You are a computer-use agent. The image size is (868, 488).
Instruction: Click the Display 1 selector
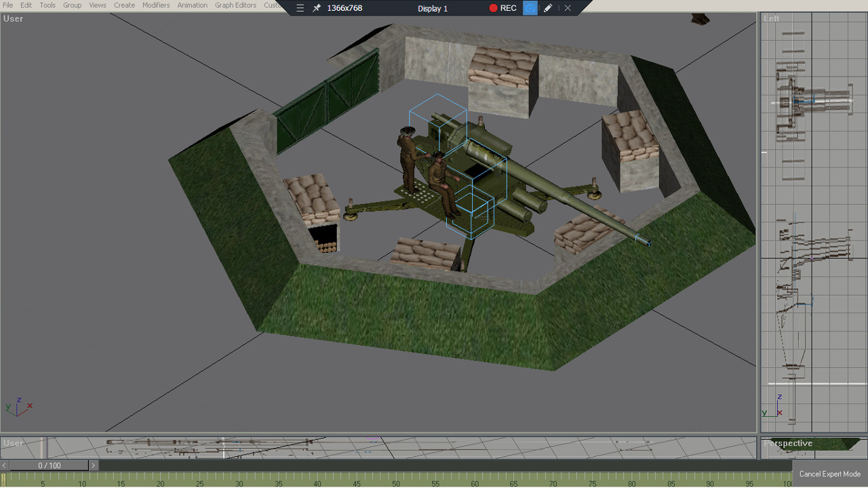coord(433,8)
